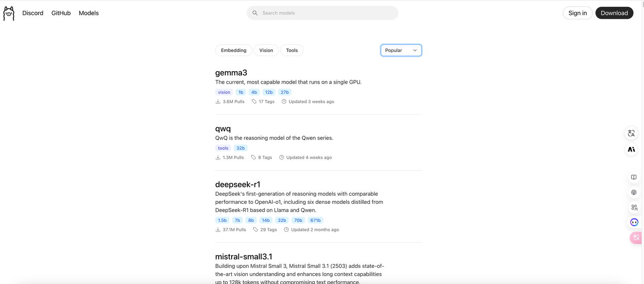Click the pink translate icon at sidebar bottom

click(636, 237)
